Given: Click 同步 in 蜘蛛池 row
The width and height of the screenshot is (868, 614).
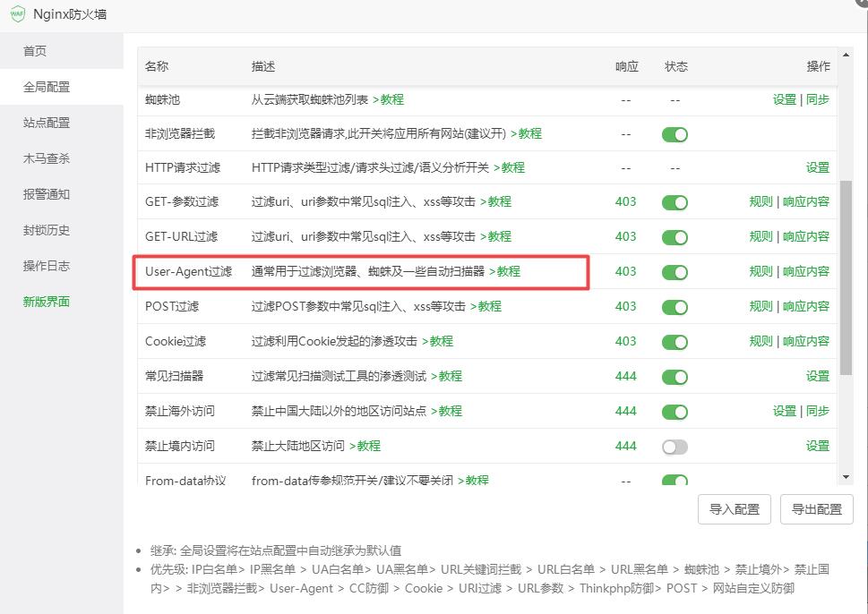Looking at the screenshot, I should click(818, 99).
